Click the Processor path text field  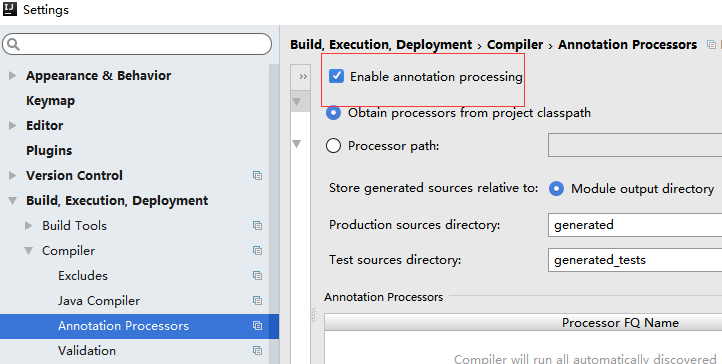[635, 145]
